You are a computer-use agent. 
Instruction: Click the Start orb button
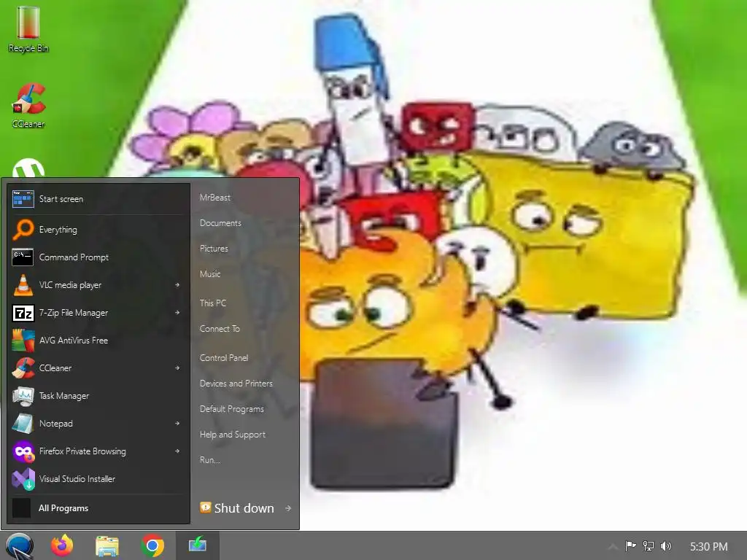tap(19, 546)
